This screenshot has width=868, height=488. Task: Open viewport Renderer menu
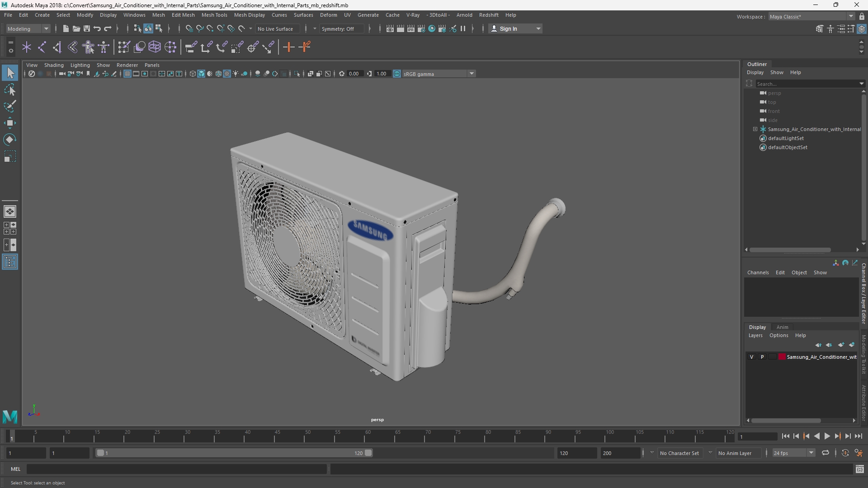click(127, 65)
